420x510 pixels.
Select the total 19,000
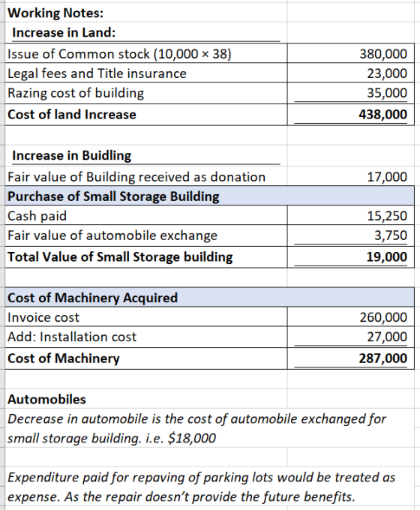coord(387,257)
